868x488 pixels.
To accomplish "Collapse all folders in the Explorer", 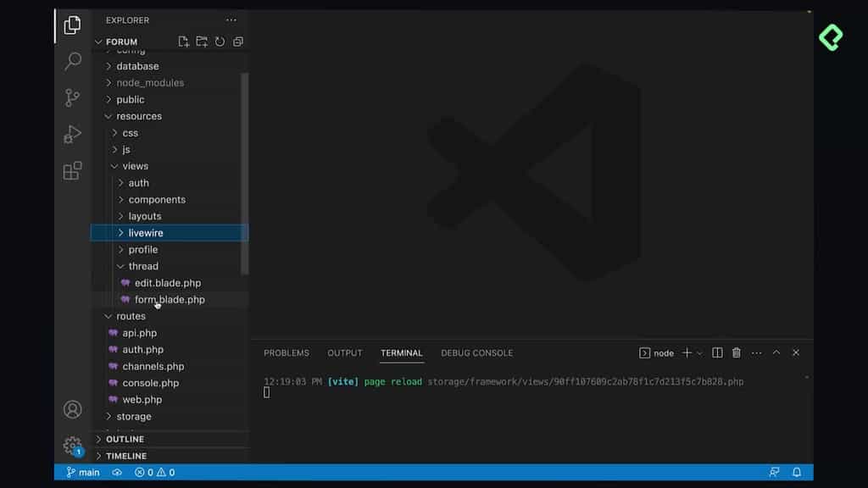I will pos(237,41).
